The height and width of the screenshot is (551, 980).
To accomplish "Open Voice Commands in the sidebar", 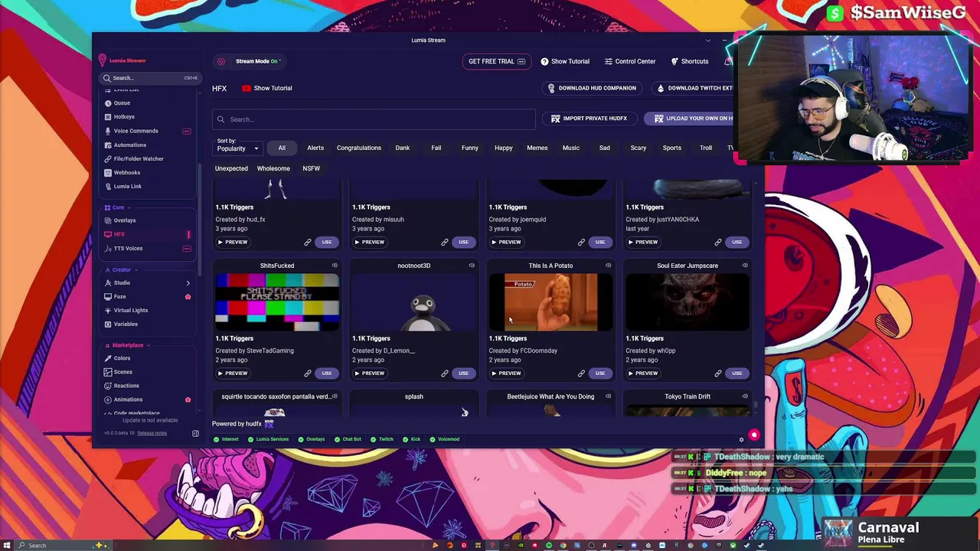I will [x=136, y=131].
